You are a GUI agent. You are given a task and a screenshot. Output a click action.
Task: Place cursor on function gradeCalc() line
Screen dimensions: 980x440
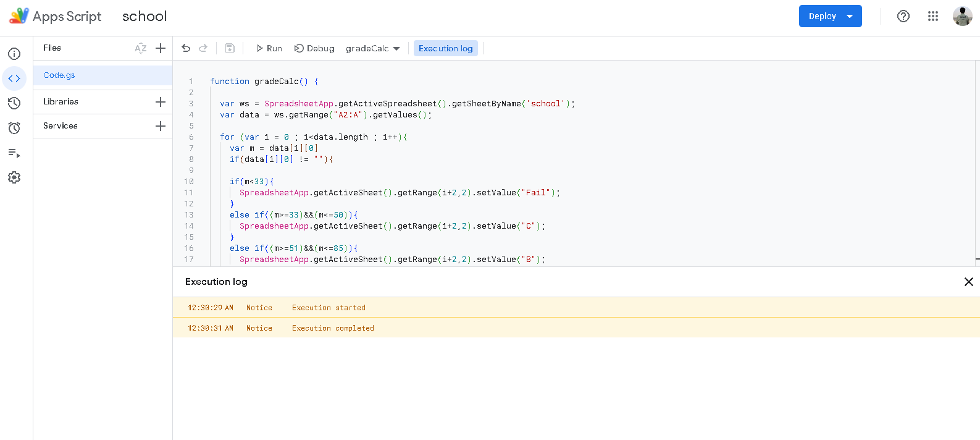264,82
